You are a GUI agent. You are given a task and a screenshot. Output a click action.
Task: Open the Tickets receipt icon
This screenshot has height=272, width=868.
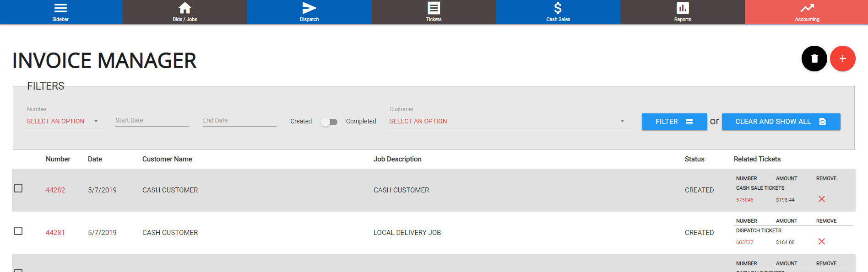point(434,8)
